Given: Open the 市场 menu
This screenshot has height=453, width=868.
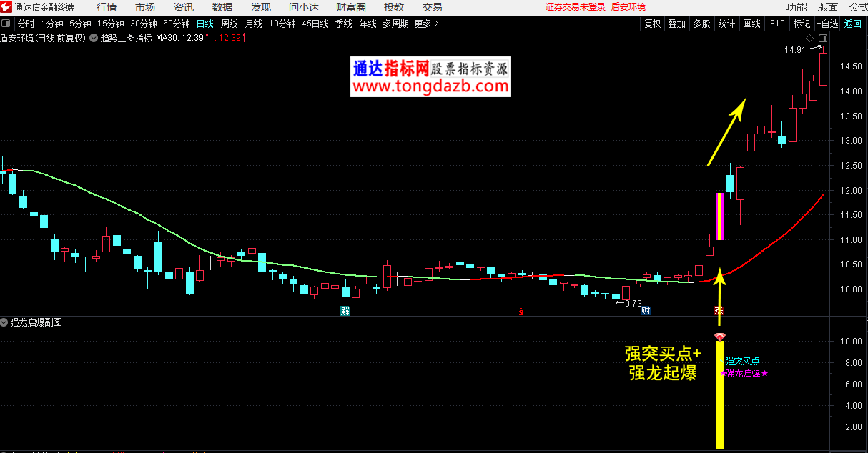Looking at the screenshot, I should [x=145, y=7].
